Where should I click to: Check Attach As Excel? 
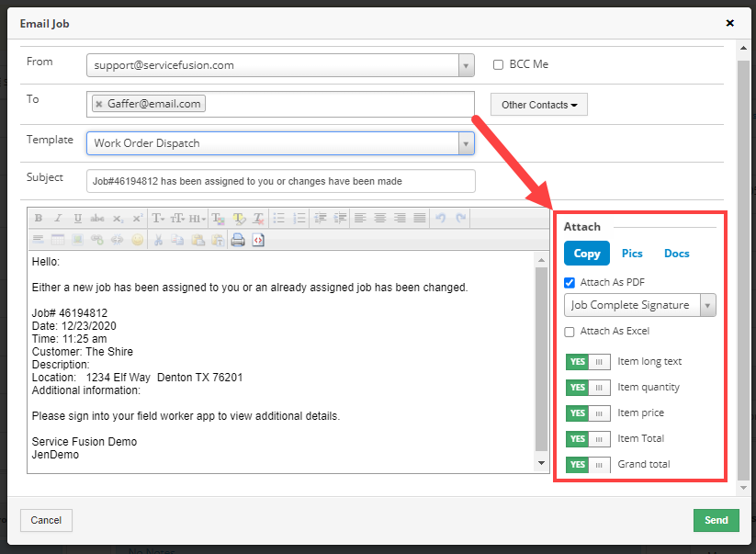click(570, 332)
